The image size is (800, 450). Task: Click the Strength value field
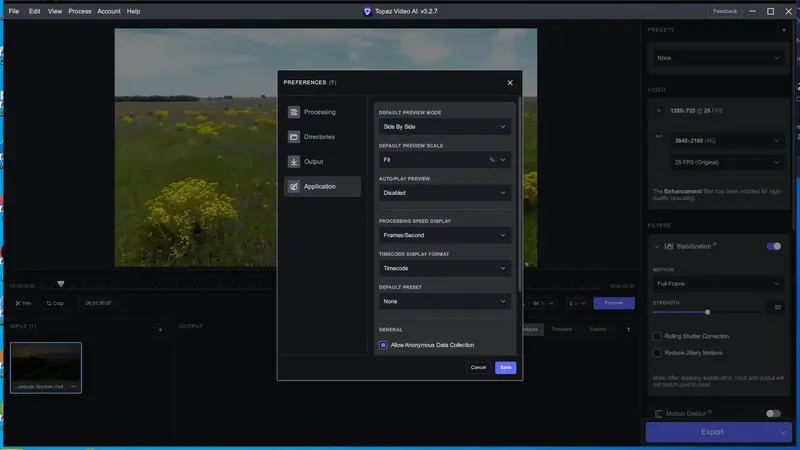click(x=776, y=308)
